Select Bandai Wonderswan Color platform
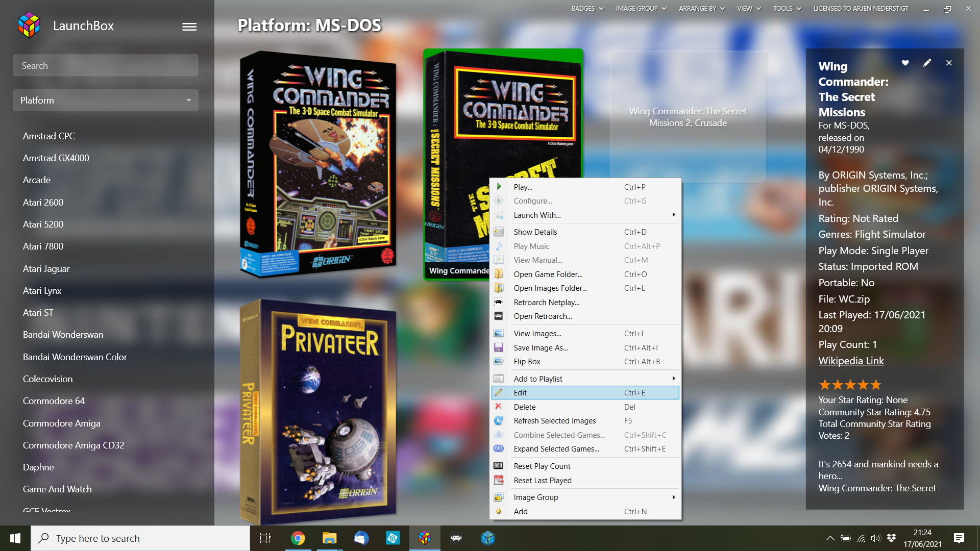The width and height of the screenshot is (980, 551). 75,357
